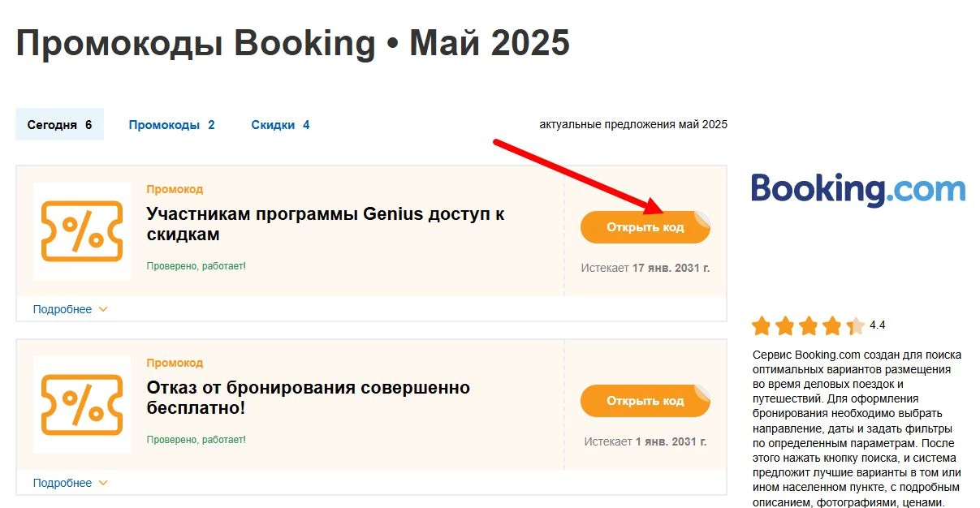
Task: Click the first rating star
Action: [761, 325]
